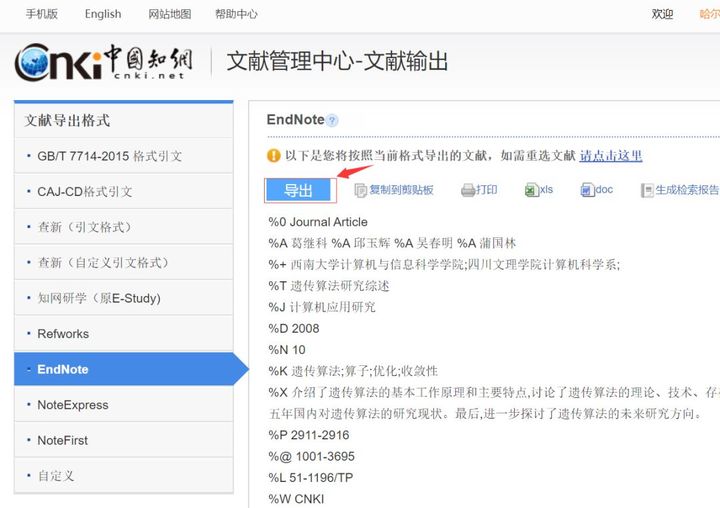The width and height of the screenshot is (720, 508).
Task: Click the %K keywords line
Action: [x=353, y=371]
